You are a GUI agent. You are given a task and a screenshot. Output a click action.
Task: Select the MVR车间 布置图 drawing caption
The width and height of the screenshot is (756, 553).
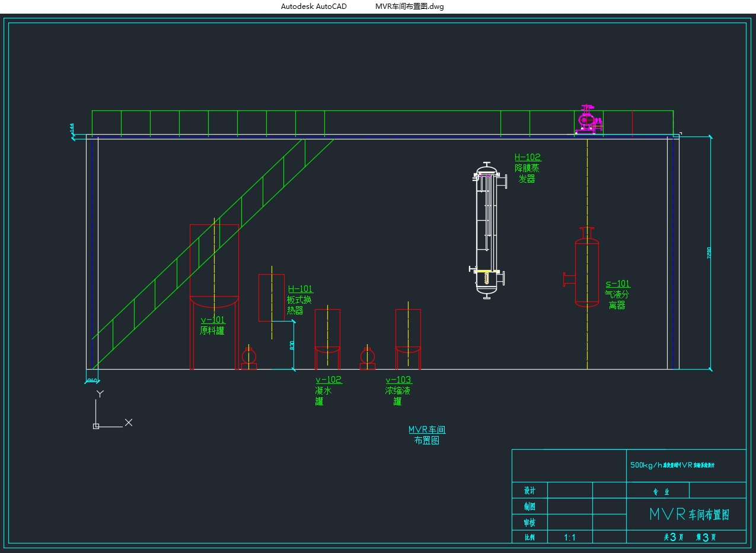(426, 435)
